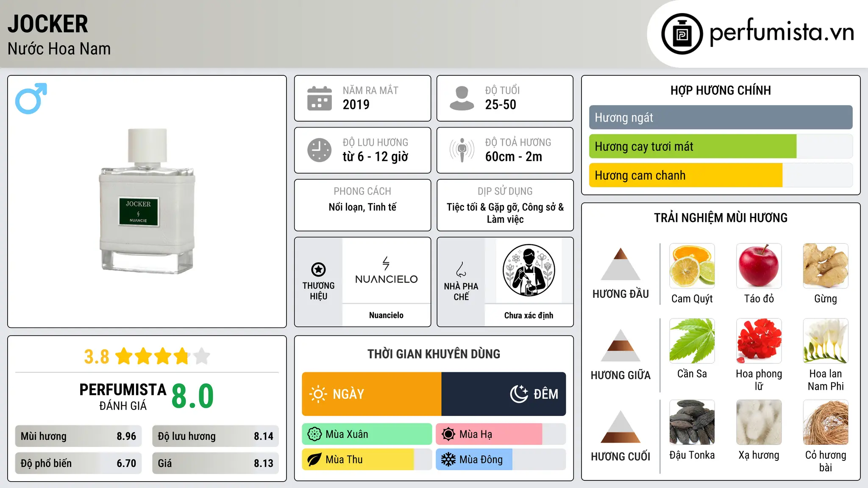
Task: Click the style text Nổi loạn, Tinh tế
Action: pos(362,207)
